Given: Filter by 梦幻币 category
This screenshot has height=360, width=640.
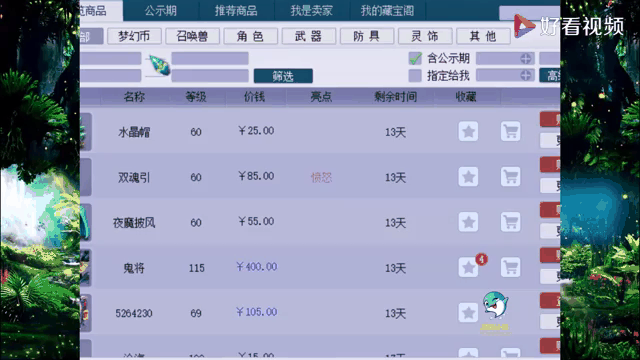Looking at the screenshot, I should [134, 36].
